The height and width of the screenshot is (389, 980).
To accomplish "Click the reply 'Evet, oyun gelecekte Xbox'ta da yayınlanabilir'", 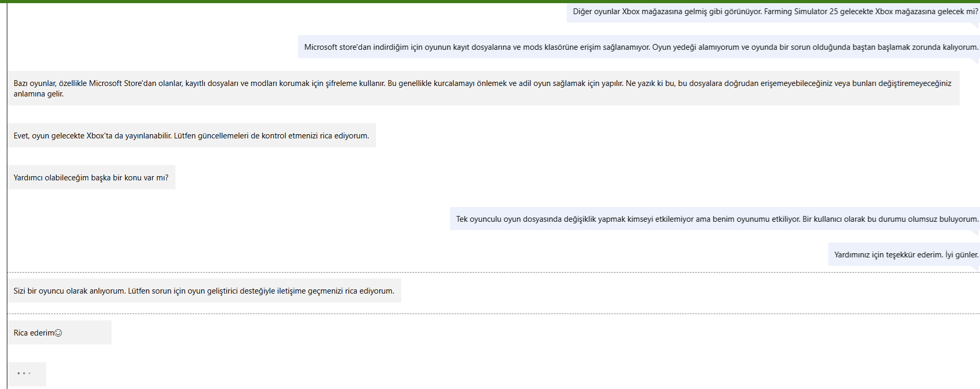I will click(192, 135).
